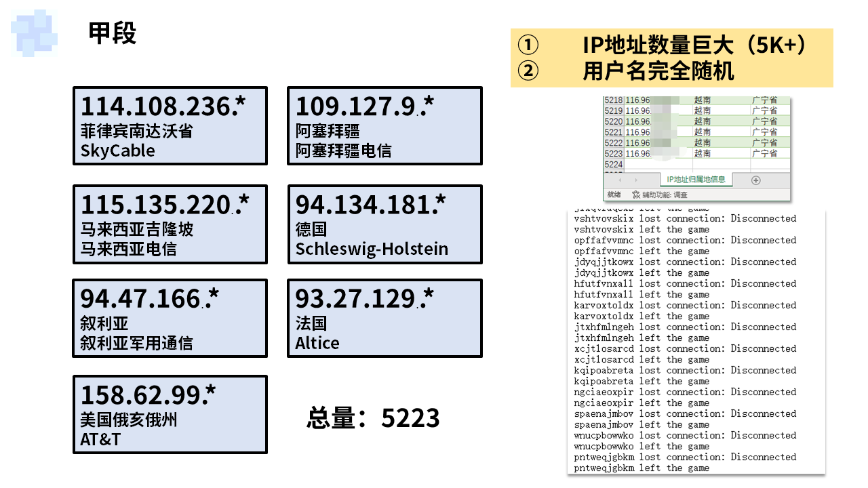Click the blue pixel logo beside 甲段
Screen dimensions: 868x488
pyautogui.click(x=34, y=32)
